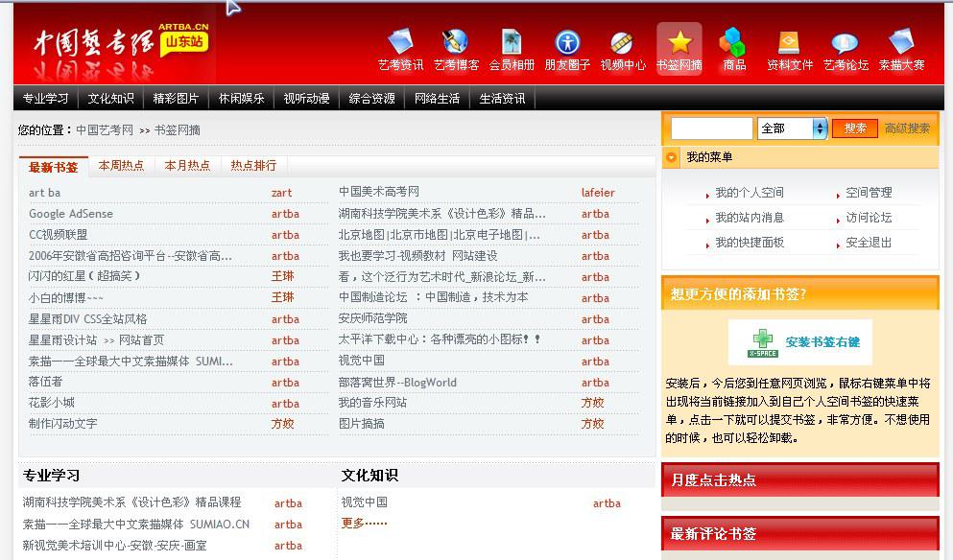
Task: Switch to the 最新书签 tab
Action: [x=54, y=167]
